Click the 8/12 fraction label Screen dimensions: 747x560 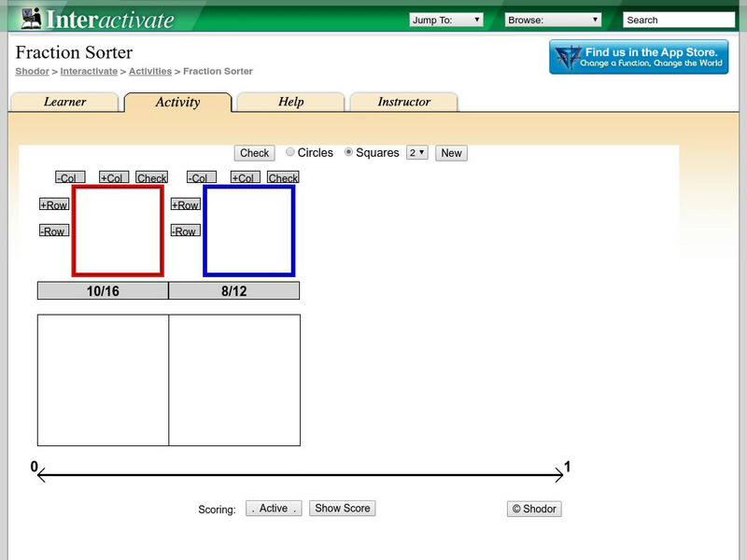[x=234, y=290]
